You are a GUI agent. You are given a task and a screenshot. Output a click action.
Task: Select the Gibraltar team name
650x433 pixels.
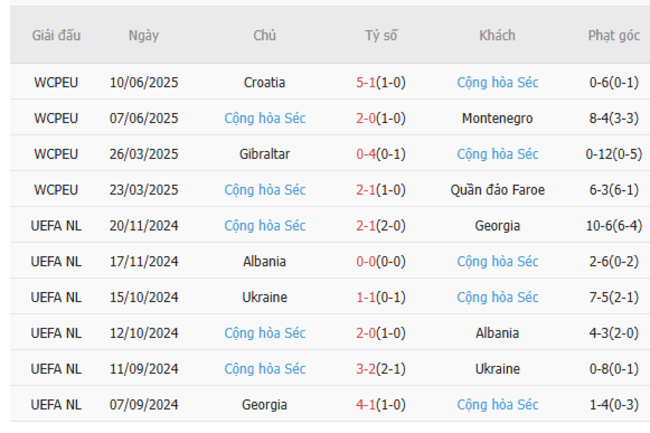coord(265,154)
